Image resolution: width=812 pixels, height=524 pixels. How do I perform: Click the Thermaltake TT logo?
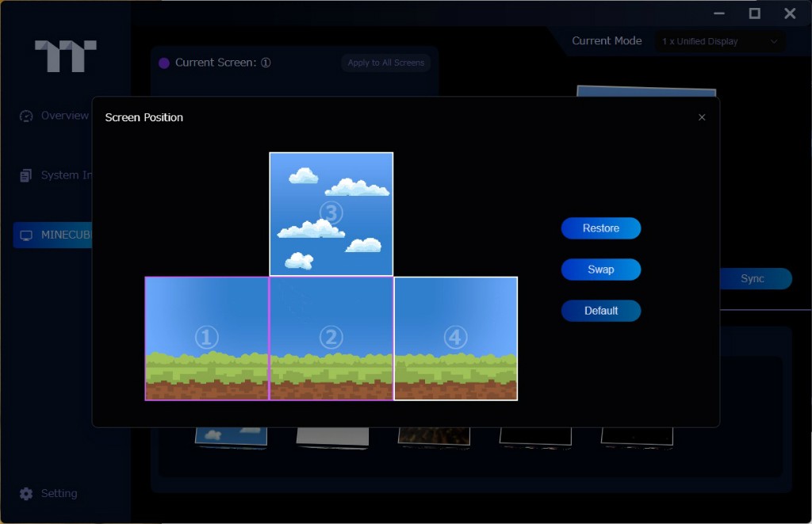[x=66, y=56]
